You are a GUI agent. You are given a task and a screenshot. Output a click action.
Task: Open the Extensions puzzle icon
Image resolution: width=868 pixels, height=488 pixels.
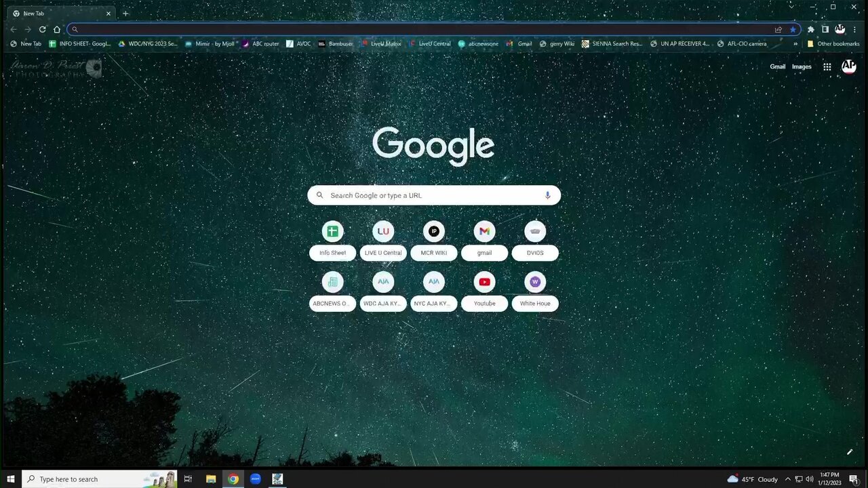tap(810, 29)
